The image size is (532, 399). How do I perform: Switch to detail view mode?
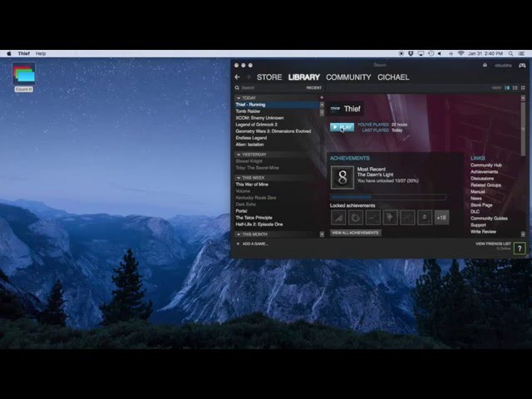coord(507,88)
